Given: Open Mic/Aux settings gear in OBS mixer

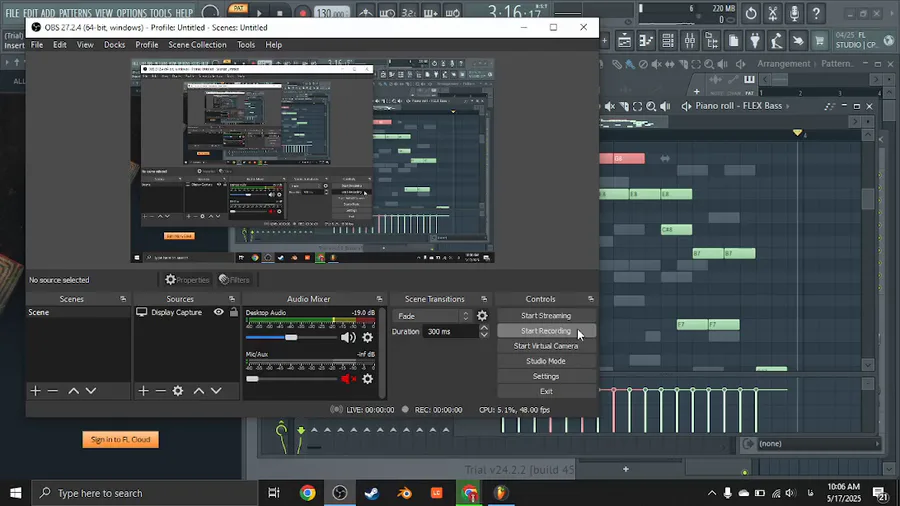Looking at the screenshot, I should coord(367,379).
